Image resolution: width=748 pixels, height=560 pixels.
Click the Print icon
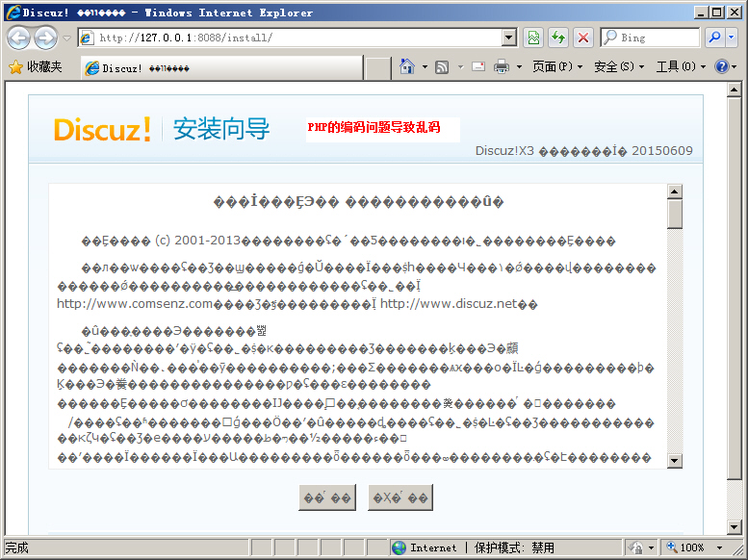coord(502,66)
